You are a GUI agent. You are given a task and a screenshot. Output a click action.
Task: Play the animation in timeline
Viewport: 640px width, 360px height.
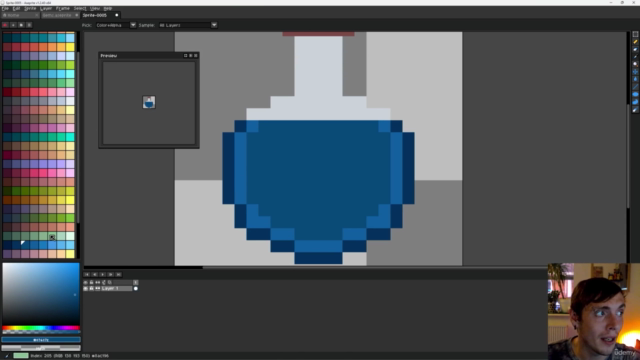(102, 274)
